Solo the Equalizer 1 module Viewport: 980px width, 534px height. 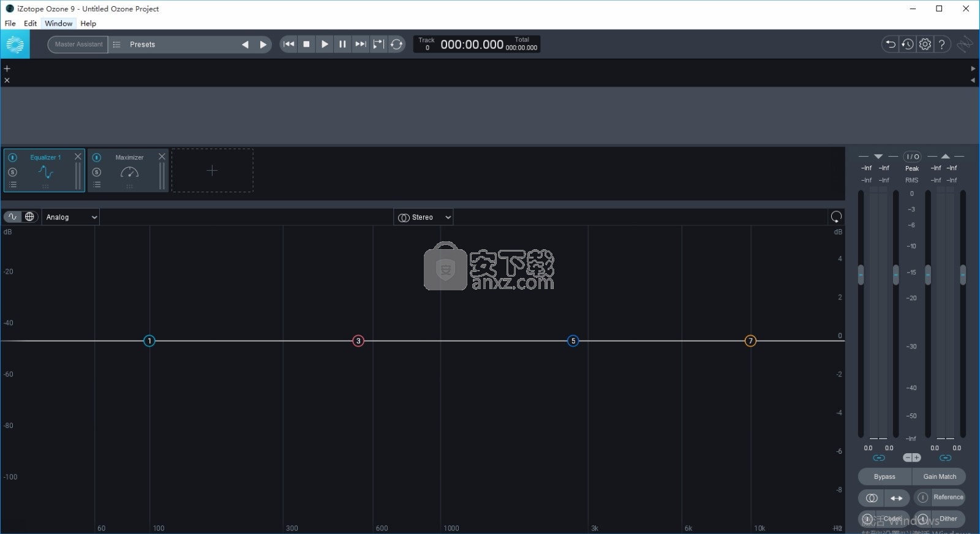[12, 172]
